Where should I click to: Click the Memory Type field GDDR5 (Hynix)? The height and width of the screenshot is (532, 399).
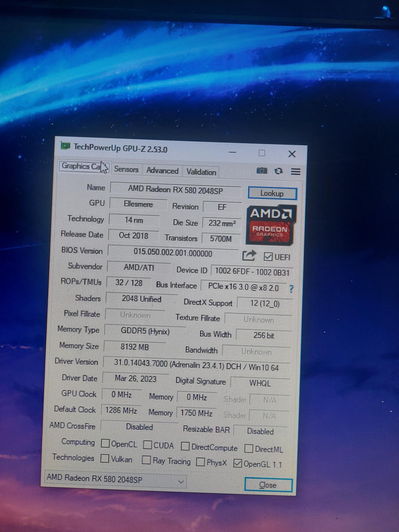pyautogui.click(x=145, y=331)
